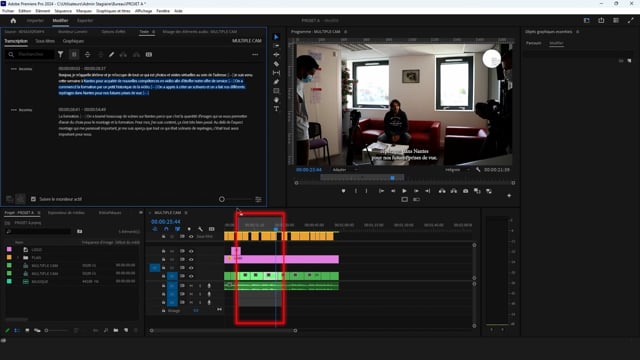Go to Home screen icon
The width and height of the screenshot is (640, 360).
pyautogui.click(x=13, y=20)
